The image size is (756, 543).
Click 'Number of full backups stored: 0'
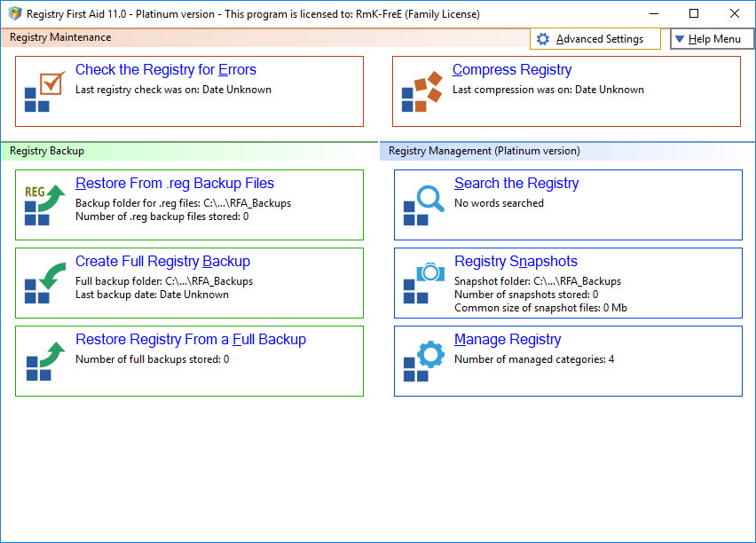(x=153, y=359)
